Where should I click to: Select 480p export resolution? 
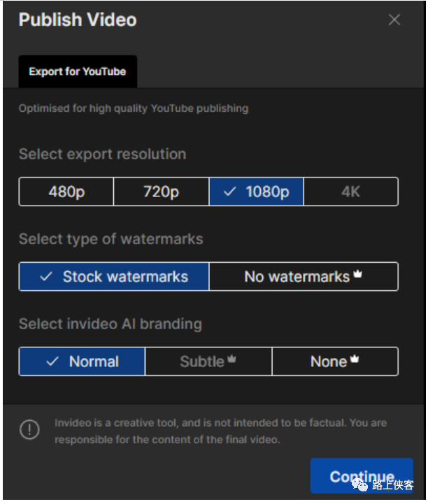66,192
